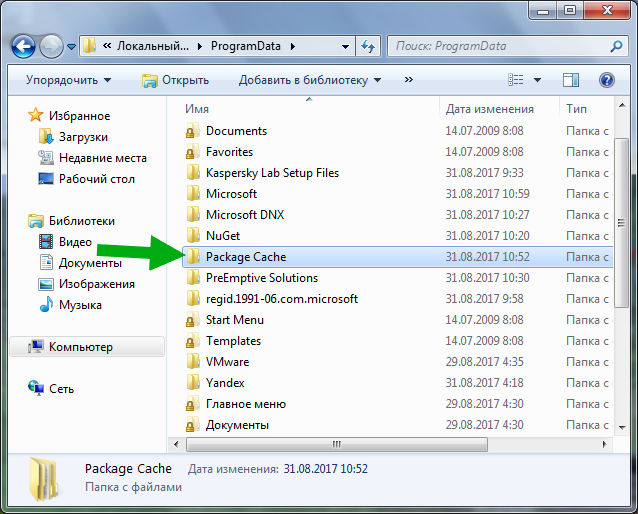Select Сеть in the navigation pane
638x514 pixels.
coord(51,389)
